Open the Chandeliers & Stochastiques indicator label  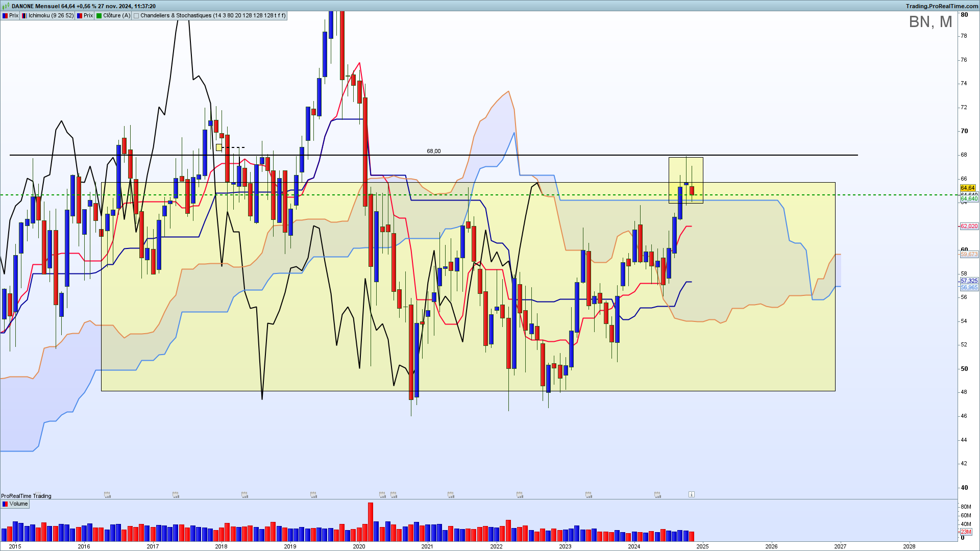click(x=213, y=16)
